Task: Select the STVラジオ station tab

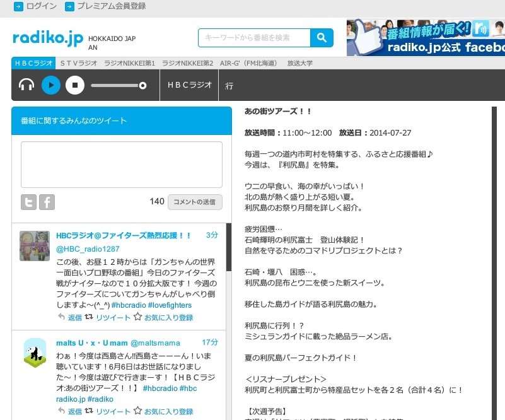Action: point(79,64)
